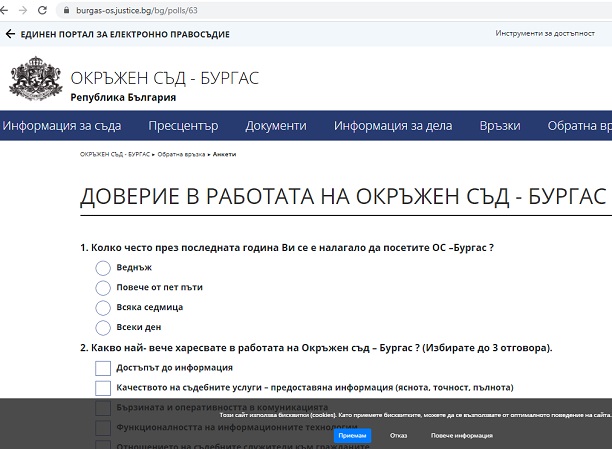Click the ДОВЕРИЕ В РАБОТАТА poll heading

(x=343, y=196)
